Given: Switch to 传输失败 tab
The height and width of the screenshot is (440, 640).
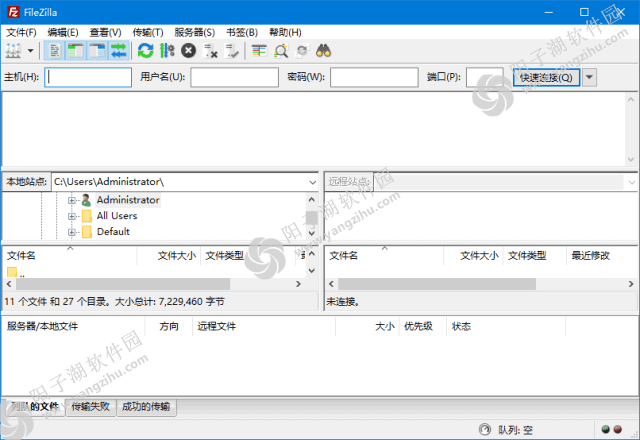Looking at the screenshot, I should 91,407.
